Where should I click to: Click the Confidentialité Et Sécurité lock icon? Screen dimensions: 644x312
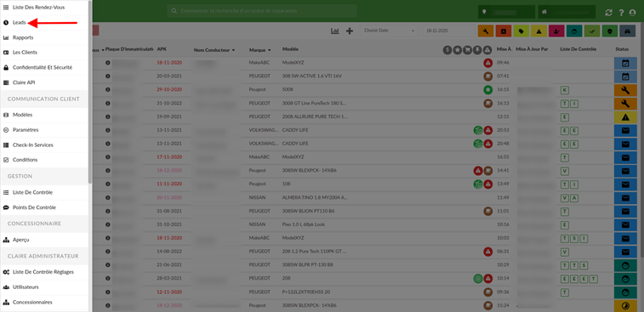pyautogui.click(x=6, y=67)
